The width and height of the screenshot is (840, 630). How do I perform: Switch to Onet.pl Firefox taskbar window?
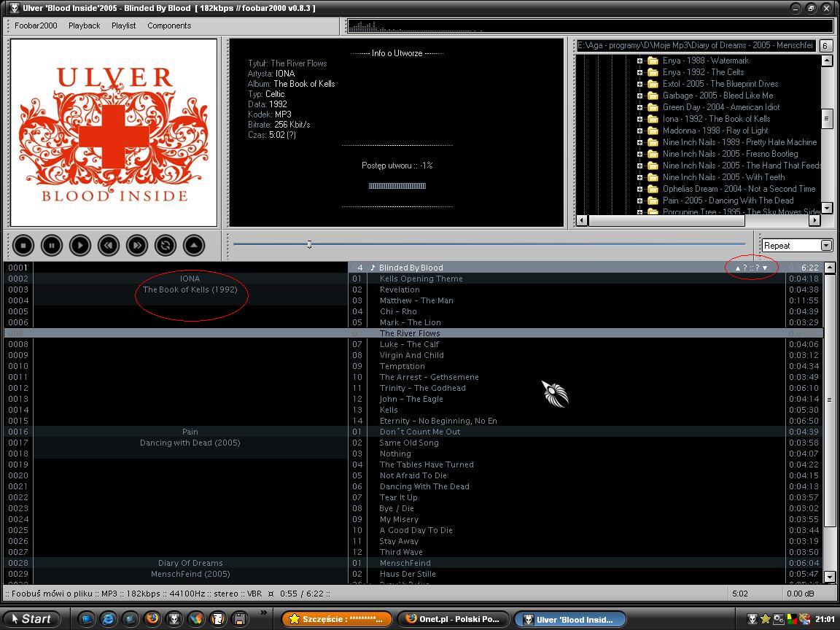click(x=454, y=619)
